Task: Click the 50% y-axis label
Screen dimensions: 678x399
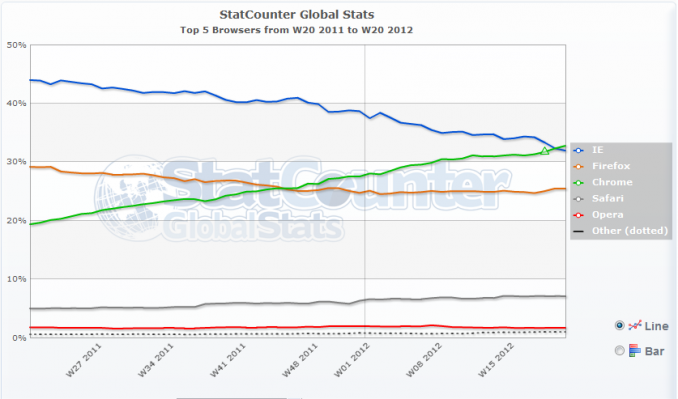Action: point(16,45)
